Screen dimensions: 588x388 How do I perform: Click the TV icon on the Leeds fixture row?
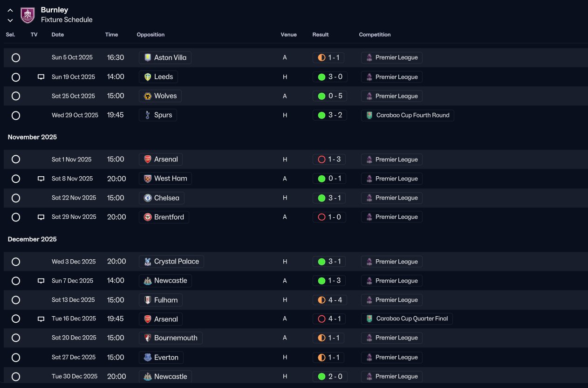pyautogui.click(x=41, y=77)
